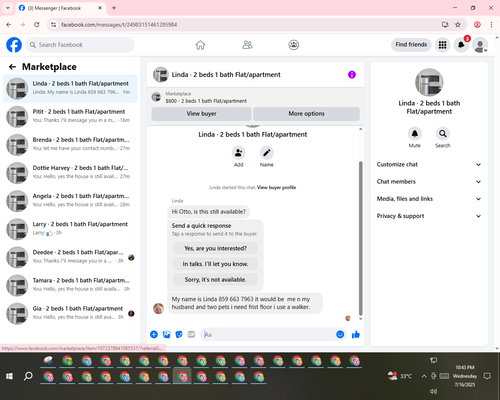Select the Linda conversation in the list
The height and width of the screenshot is (400, 500).
click(70, 89)
